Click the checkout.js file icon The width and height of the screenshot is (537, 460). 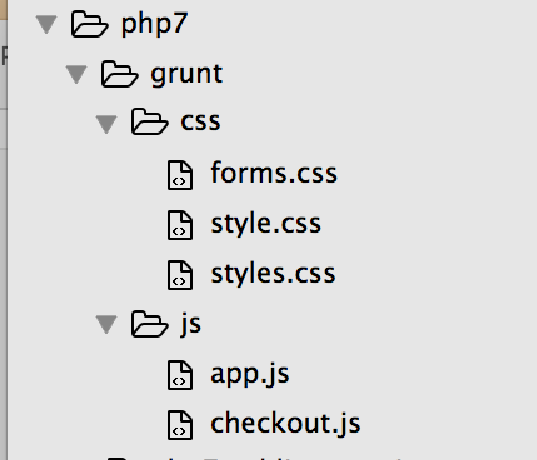coord(180,425)
